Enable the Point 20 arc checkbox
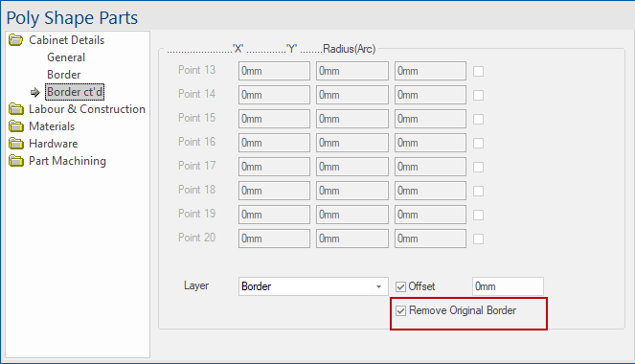 tap(478, 239)
